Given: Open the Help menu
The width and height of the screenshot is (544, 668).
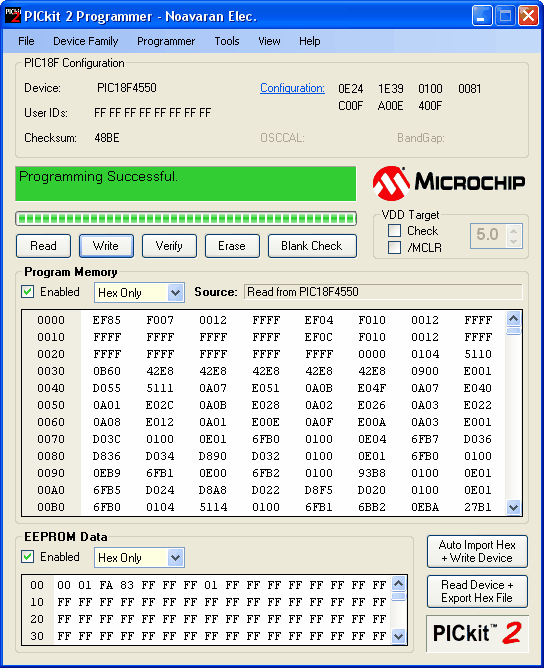Looking at the screenshot, I should [x=309, y=41].
